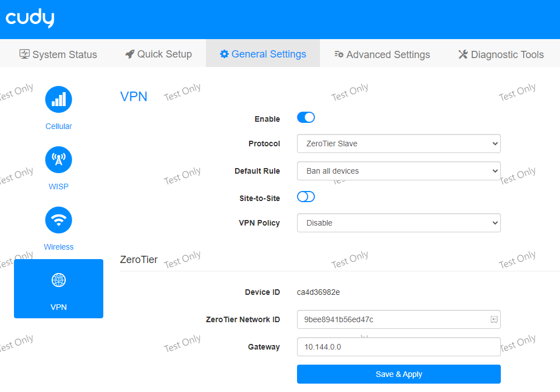Click the Advanced Settings sliders icon
This screenshot has height=392, width=560.
[x=339, y=54]
